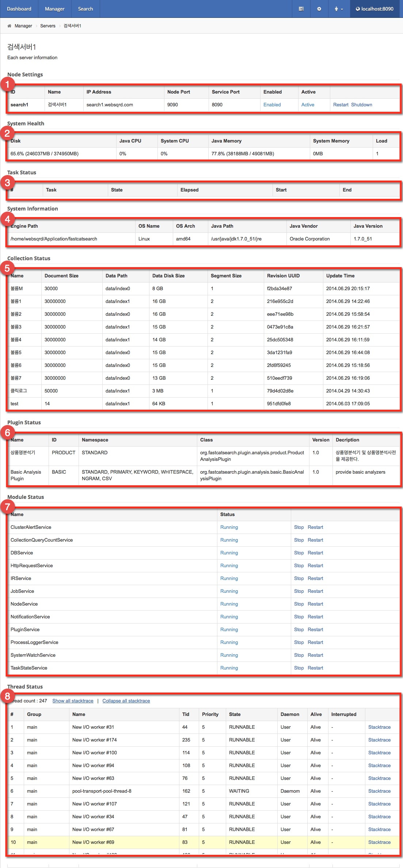Stop the CollectionQueryCountService module

(x=299, y=540)
